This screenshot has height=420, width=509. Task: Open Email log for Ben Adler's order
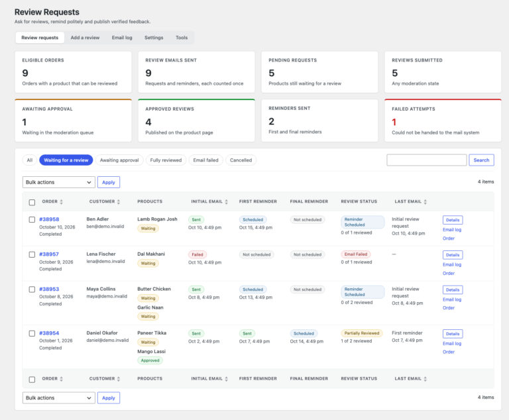click(452, 230)
